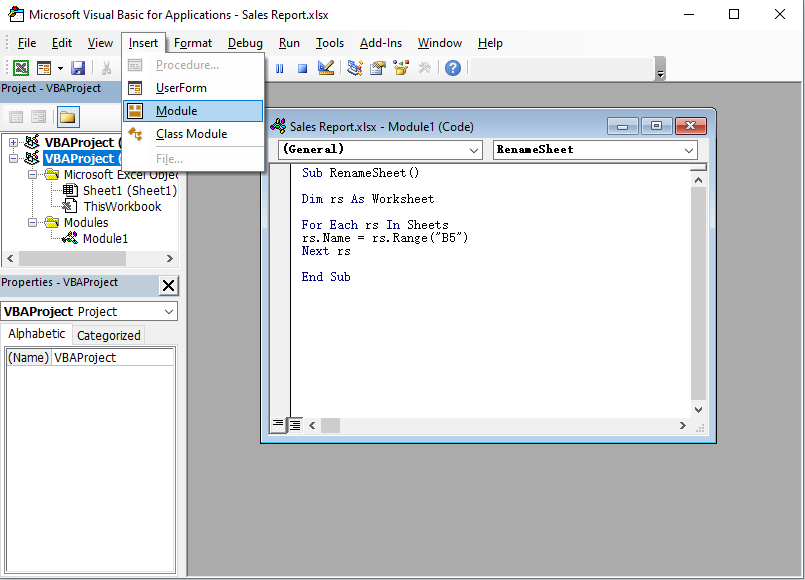Viewport: 805px width, 580px height.
Task: Open the Properties Window toolbar icon
Action: click(x=378, y=68)
